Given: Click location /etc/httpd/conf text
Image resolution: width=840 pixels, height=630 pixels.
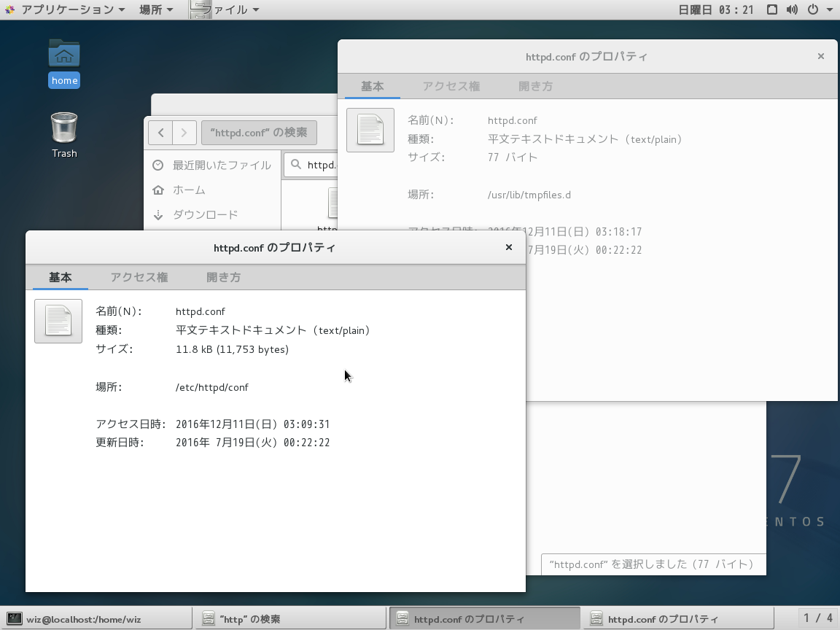Looking at the screenshot, I should 212,387.
